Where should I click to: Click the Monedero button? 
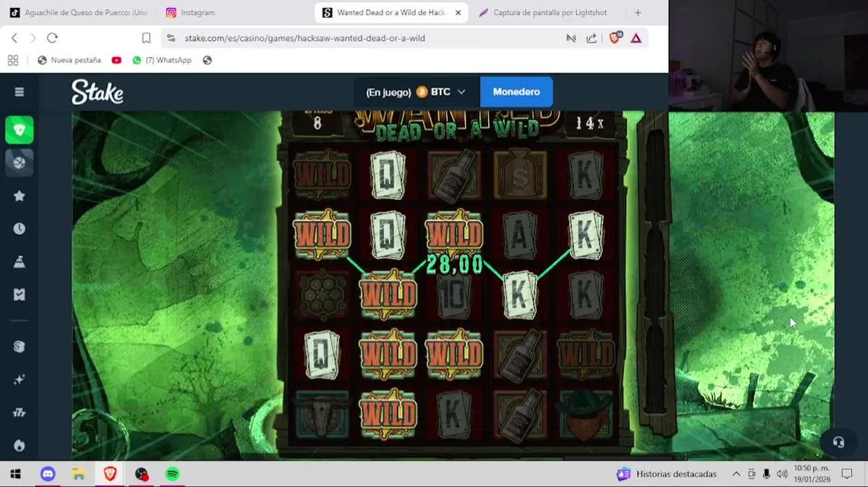point(516,92)
